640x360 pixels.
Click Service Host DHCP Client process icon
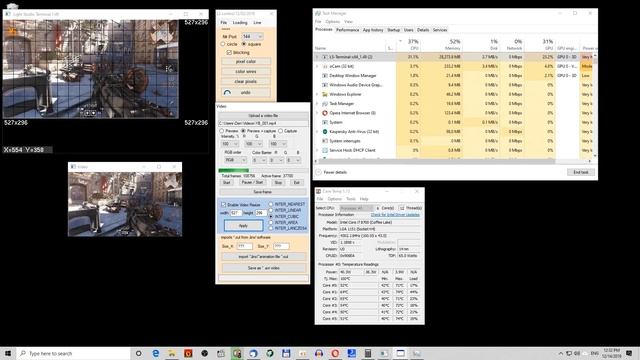325,150
